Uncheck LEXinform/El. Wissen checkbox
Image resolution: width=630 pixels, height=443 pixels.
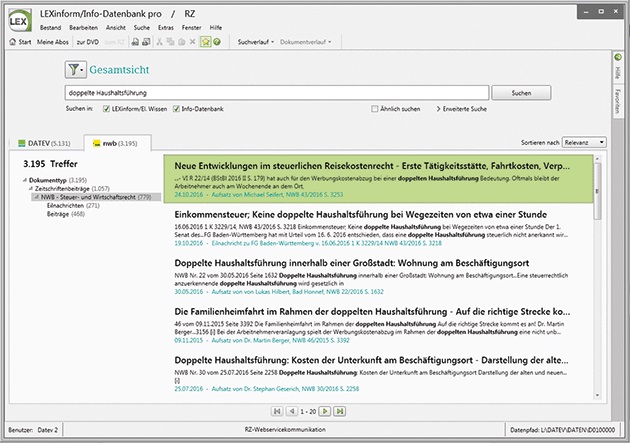point(106,107)
